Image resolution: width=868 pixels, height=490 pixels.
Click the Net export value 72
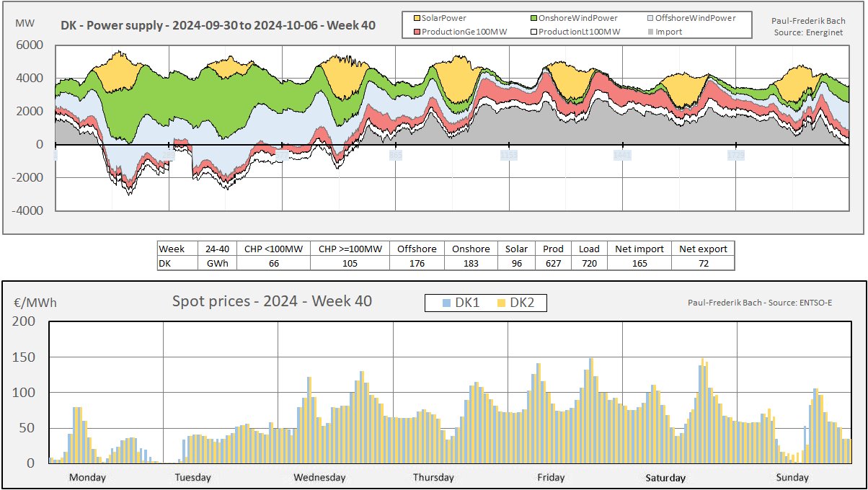pyautogui.click(x=703, y=263)
